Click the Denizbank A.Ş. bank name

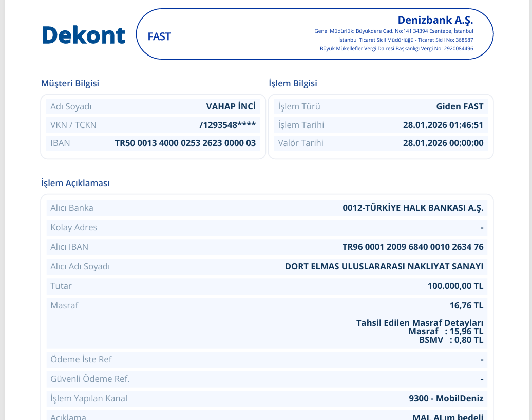pos(435,21)
